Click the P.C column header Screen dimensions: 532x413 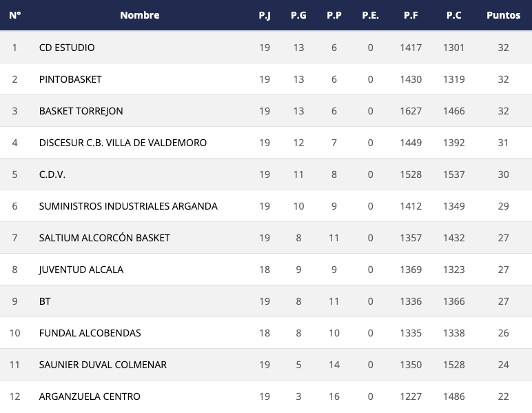coord(453,15)
